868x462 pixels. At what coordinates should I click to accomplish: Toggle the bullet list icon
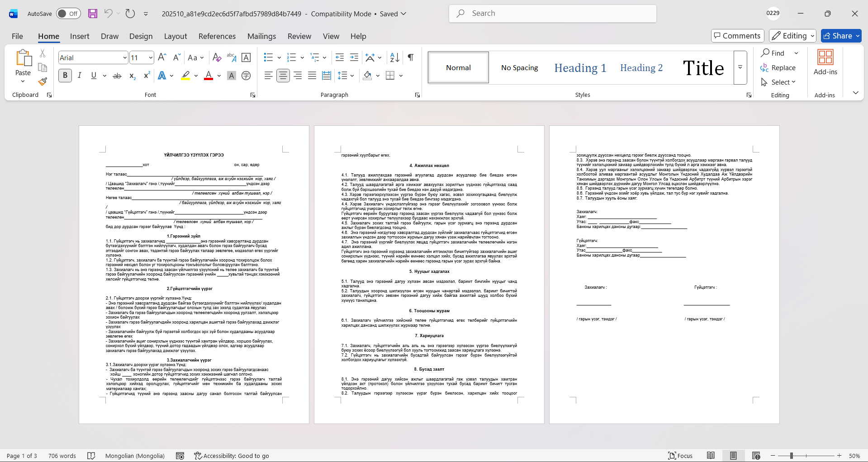[268, 57]
